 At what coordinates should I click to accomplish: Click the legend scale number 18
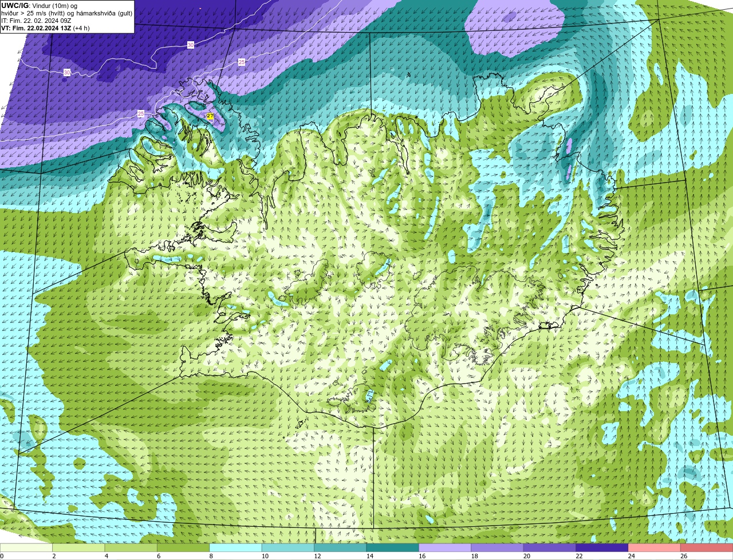tap(475, 556)
